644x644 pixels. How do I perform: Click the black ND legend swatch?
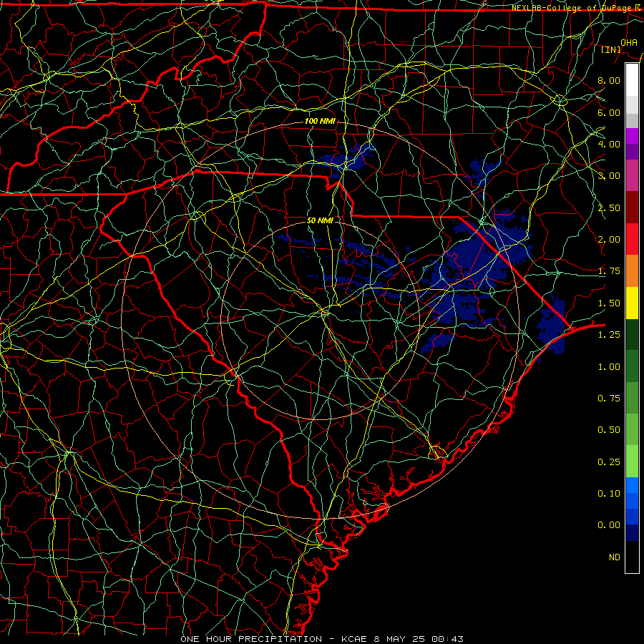pos(632,557)
